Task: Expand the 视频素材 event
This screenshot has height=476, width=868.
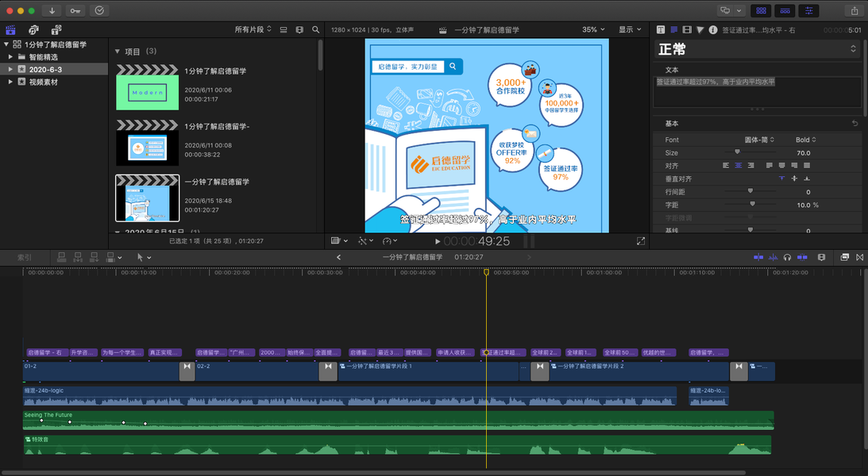Action: (x=10, y=82)
